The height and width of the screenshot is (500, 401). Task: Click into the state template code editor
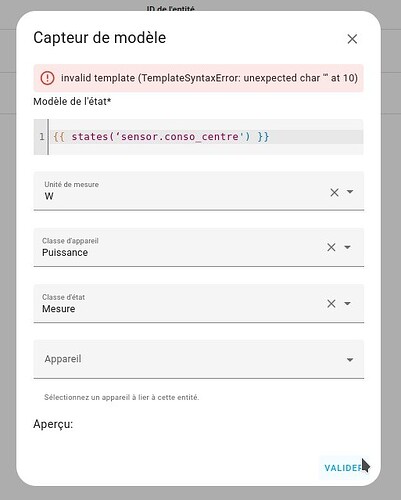[x=206, y=137]
